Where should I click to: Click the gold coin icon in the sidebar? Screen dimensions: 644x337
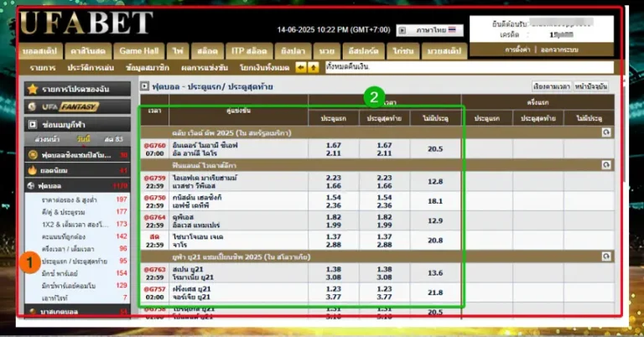click(x=33, y=155)
